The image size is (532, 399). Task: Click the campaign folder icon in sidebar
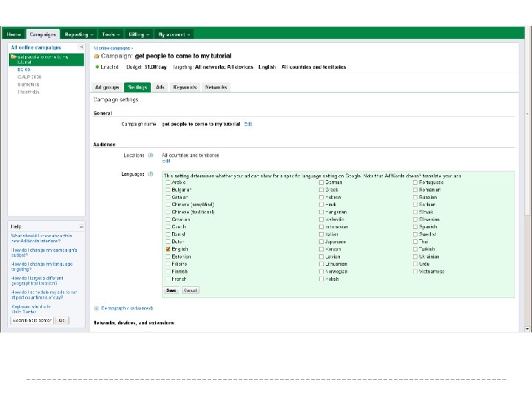pos(13,57)
